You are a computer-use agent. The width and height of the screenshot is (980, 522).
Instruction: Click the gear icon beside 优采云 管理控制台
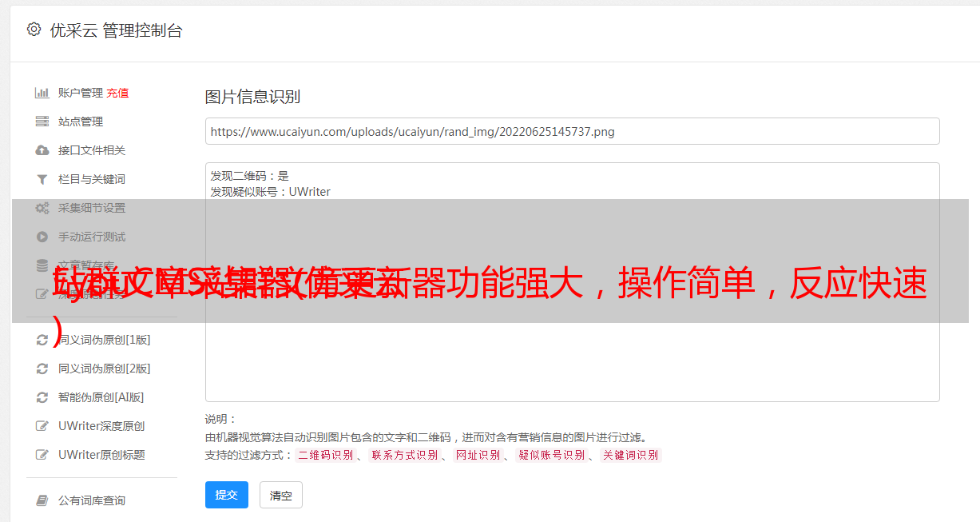(34, 30)
